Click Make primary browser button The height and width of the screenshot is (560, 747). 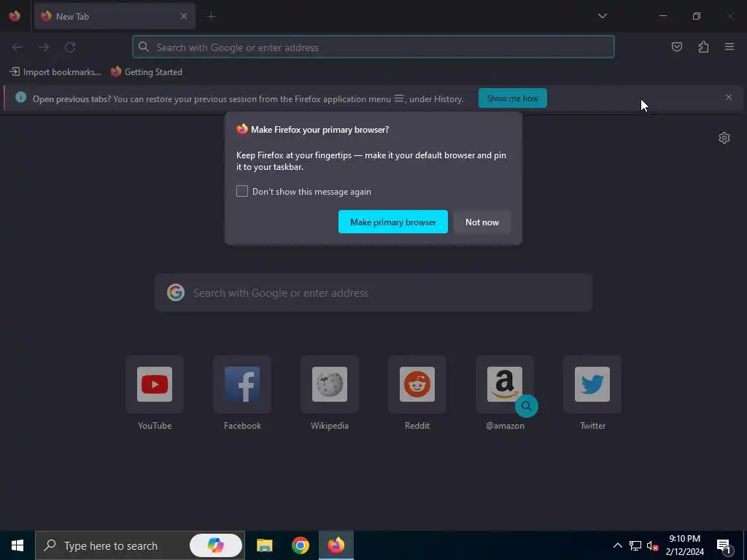point(393,222)
